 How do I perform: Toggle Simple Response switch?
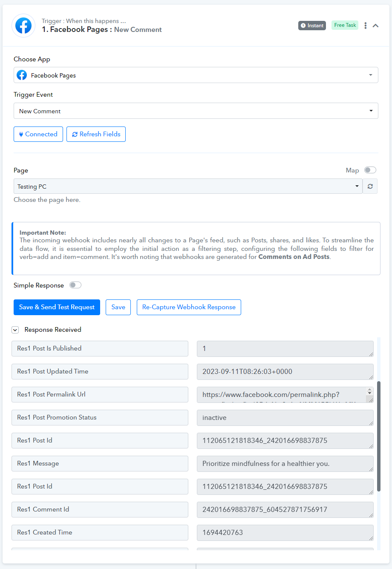click(75, 285)
